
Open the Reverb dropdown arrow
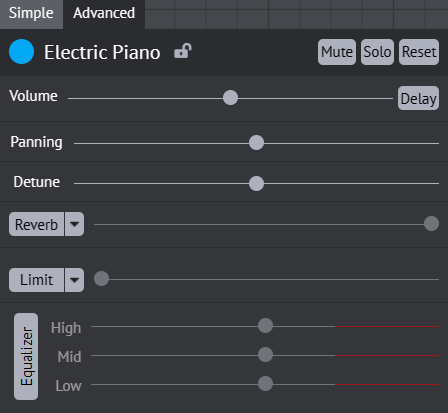pyautogui.click(x=74, y=224)
